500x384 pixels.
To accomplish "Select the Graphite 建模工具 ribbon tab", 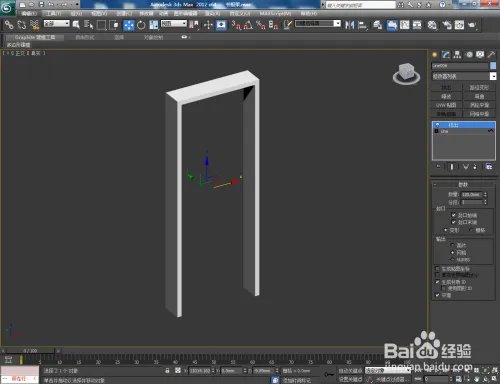I will (x=35, y=37).
